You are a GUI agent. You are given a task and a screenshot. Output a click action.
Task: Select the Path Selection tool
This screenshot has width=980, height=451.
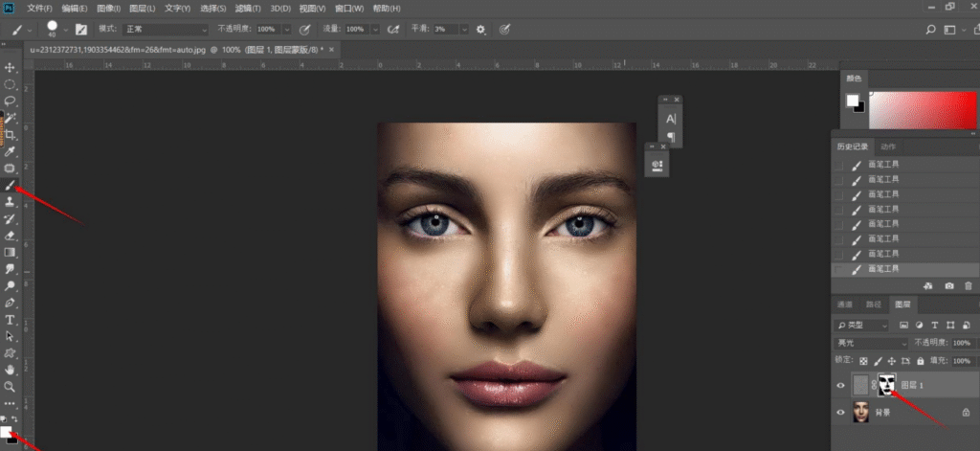(10, 336)
